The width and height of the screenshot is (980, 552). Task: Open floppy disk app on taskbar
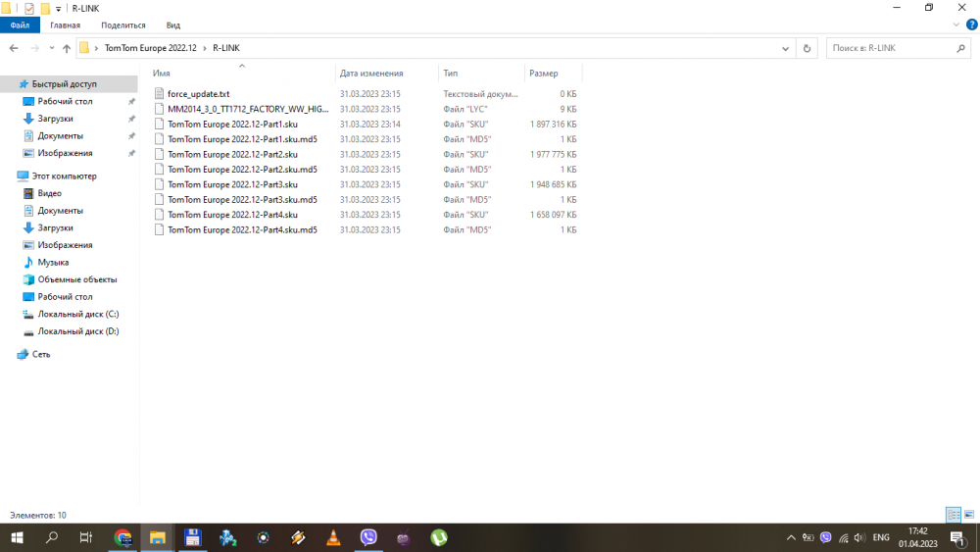(192, 537)
